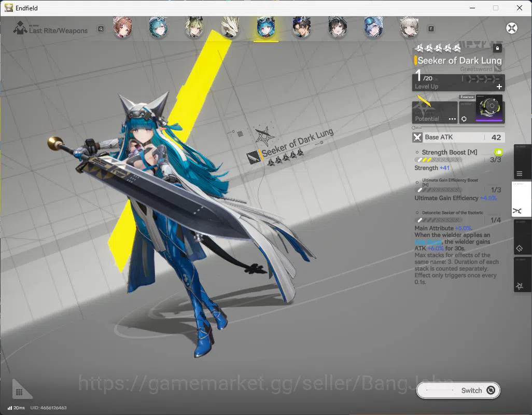Click the Level Up plus button
Viewport: 532px width, 415px height.
click(499, 87)
